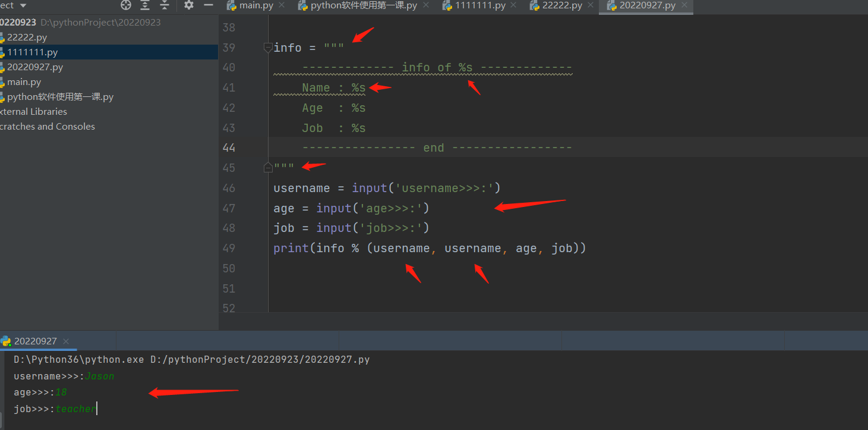Click the Select Opened File crosshair icon

point(126,5)
